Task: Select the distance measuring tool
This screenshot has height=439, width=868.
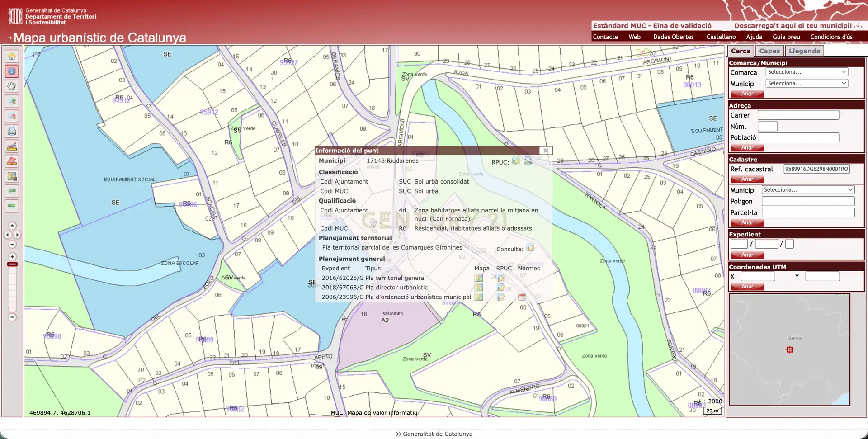Action: [x=12, y=146]
